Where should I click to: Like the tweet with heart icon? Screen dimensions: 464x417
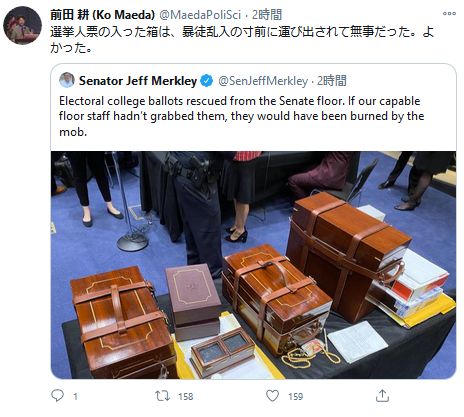click(x=272, y=396)
